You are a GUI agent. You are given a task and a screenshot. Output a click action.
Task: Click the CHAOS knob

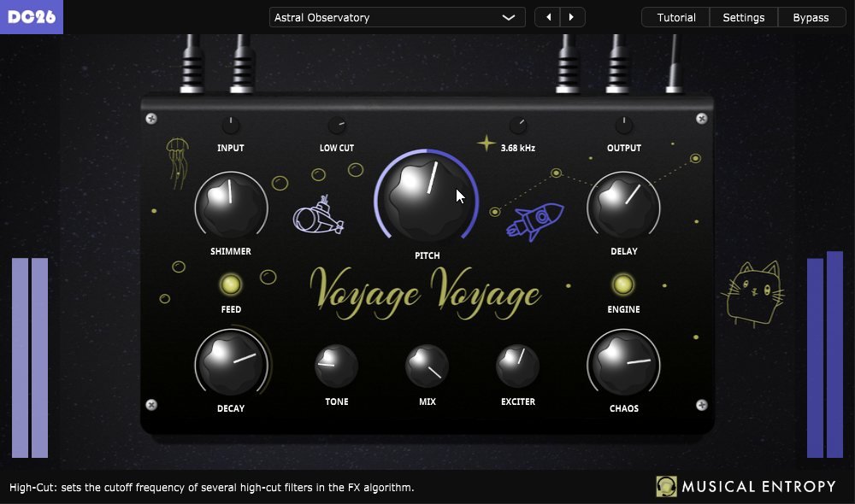[623, 364]
